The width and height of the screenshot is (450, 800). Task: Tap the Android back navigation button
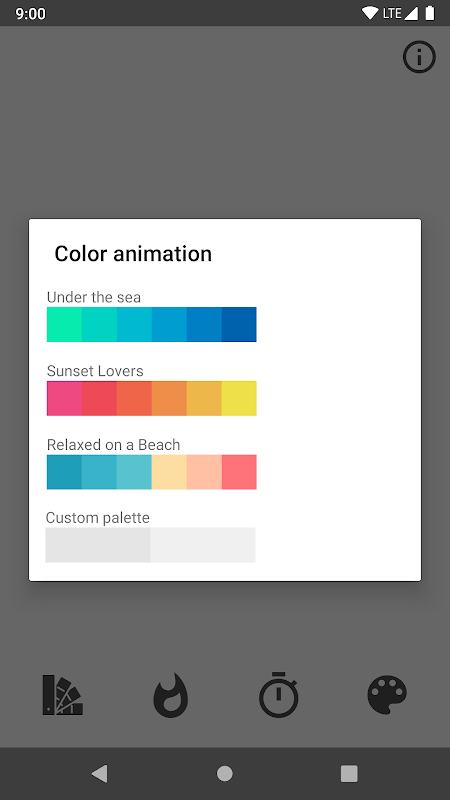(99, 773)
